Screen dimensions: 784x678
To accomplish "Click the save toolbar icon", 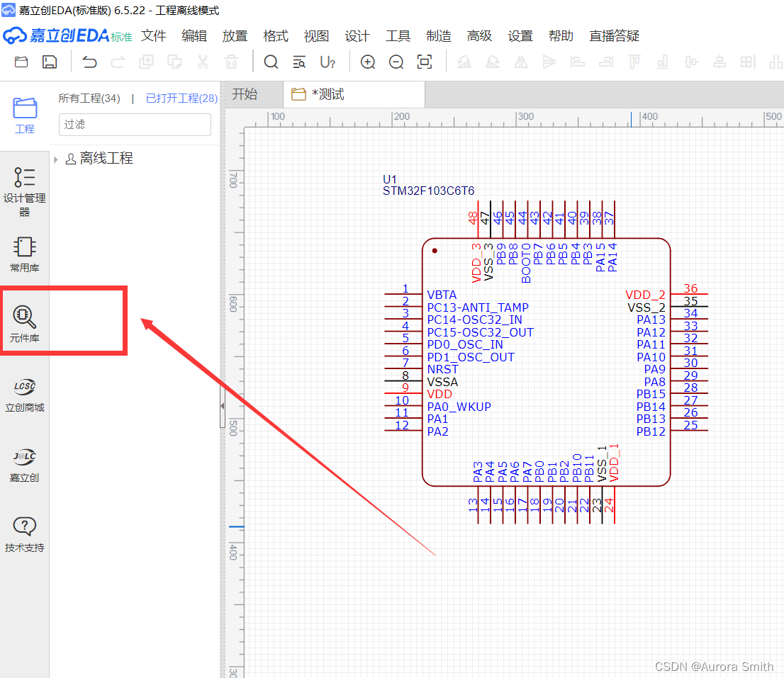I will (x=50, y=62).
